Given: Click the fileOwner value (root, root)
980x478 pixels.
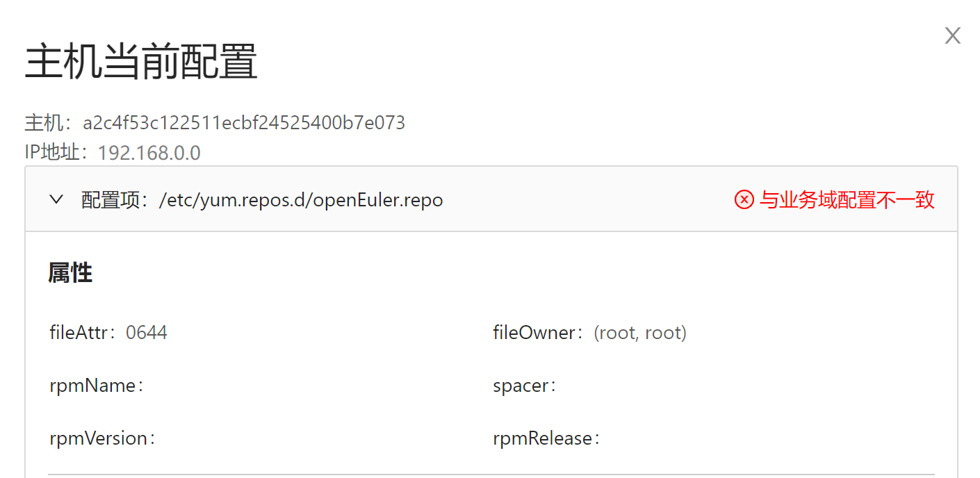Looking at the screenshot, I should coord(640,333).
